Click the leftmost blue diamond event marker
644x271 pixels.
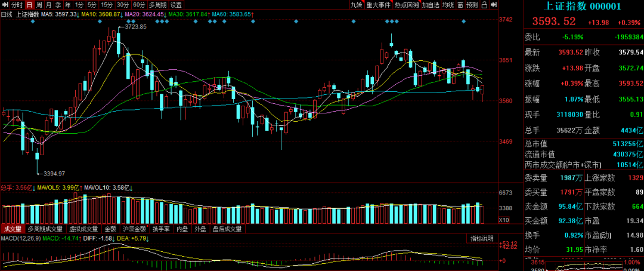[33, 21]
